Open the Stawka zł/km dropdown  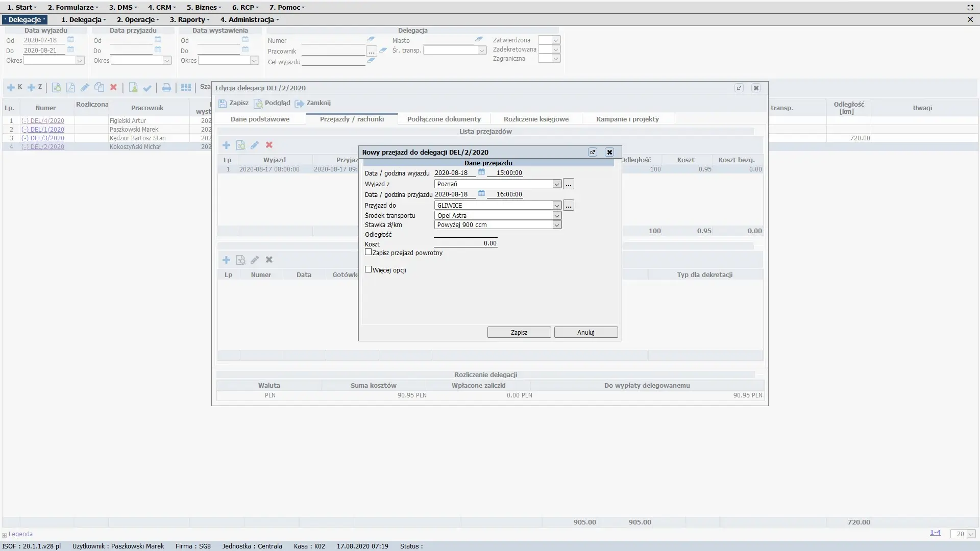(557, 225)
